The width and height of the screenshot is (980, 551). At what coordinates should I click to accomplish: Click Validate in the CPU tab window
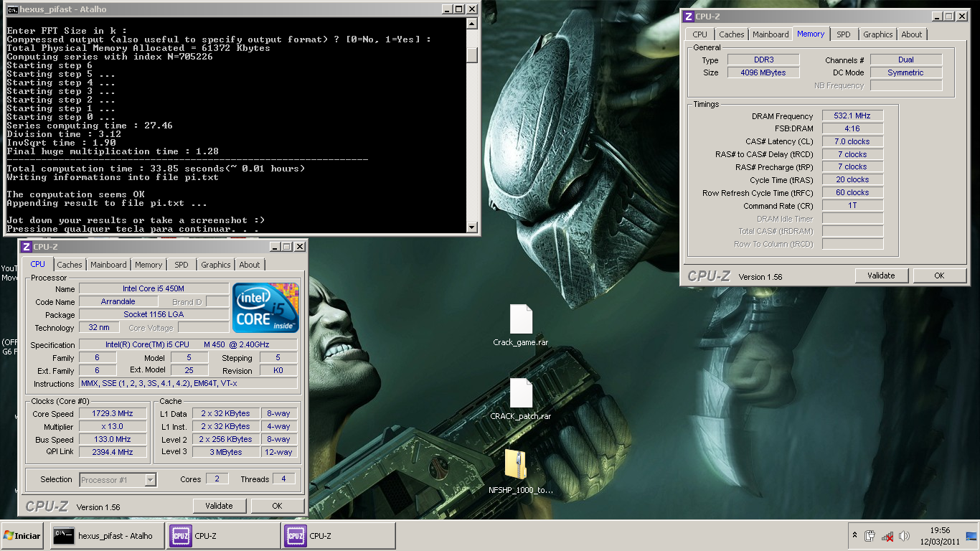point(219,506)
